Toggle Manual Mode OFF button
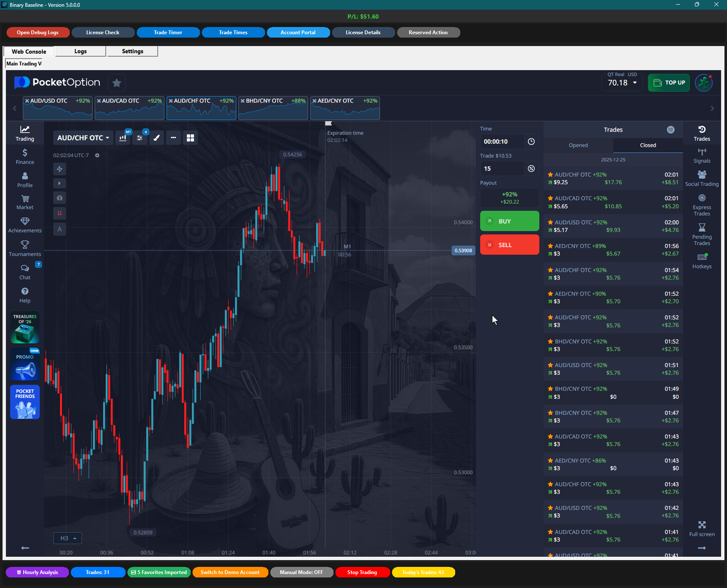 (x=301, y=572)
